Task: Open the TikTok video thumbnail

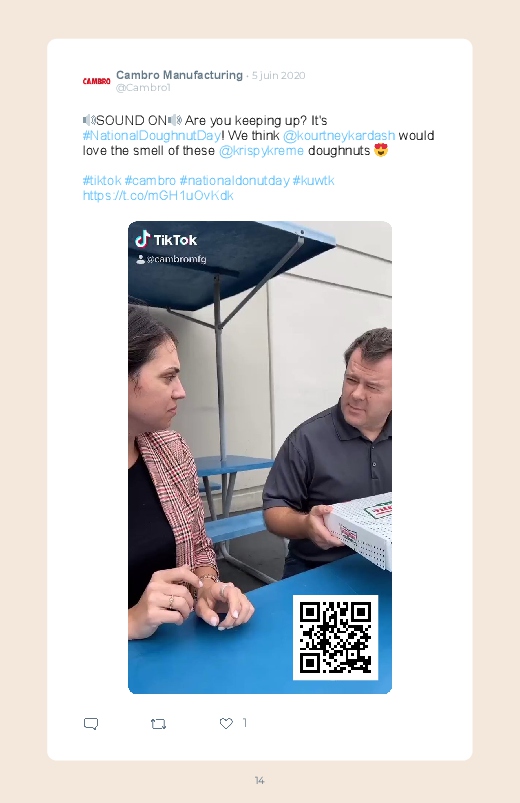Action: click(260, 457)
